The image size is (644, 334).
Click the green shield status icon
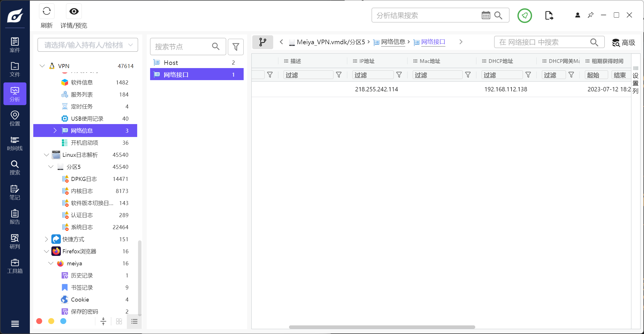point(524,16)
